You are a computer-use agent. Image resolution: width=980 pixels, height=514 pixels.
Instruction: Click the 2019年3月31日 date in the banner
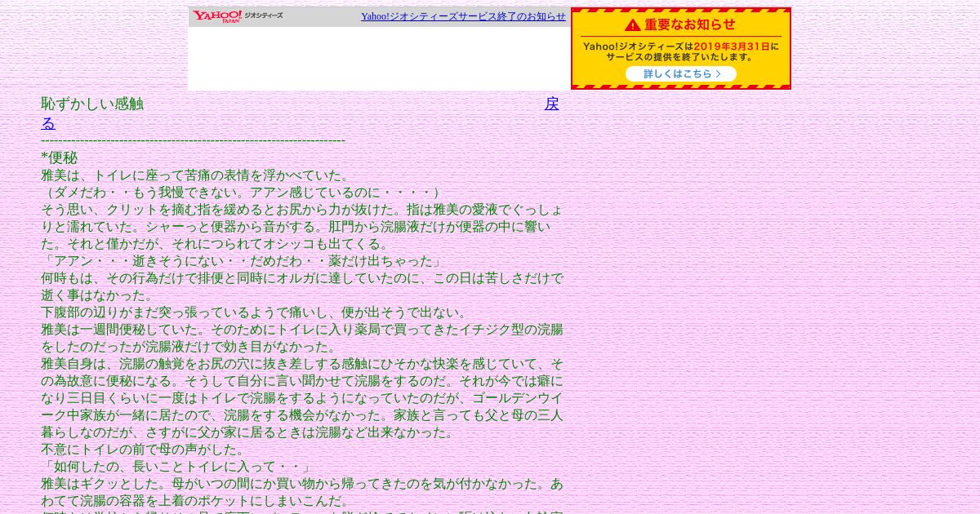pos(732,47)
